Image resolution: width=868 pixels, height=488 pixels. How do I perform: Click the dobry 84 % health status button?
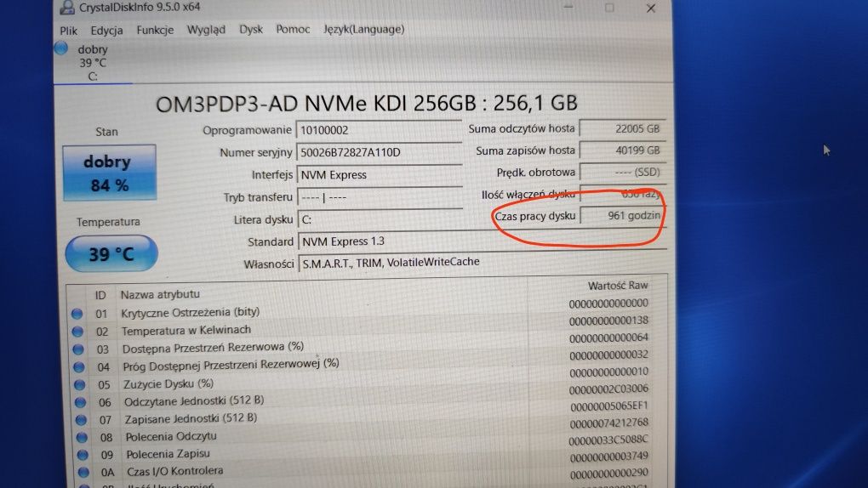[110, 173]
